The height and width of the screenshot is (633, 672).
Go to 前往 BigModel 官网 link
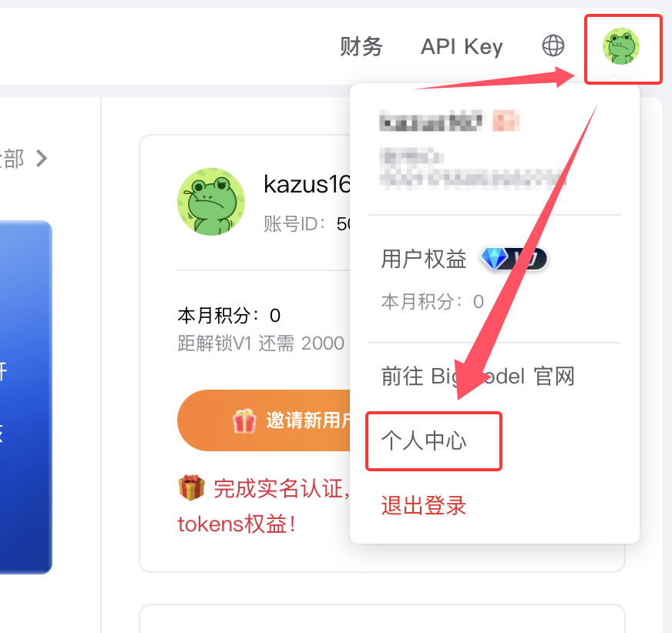click(478, 377)
